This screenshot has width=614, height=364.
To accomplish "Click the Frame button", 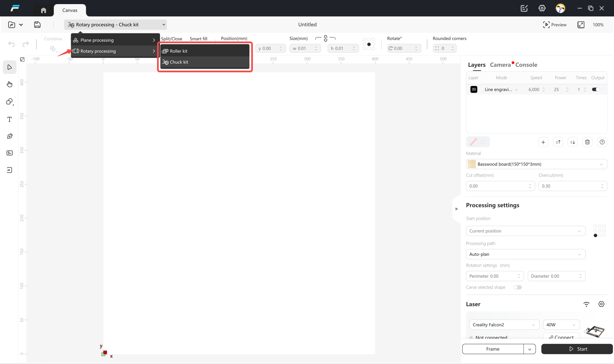I will tap(493, 349).
